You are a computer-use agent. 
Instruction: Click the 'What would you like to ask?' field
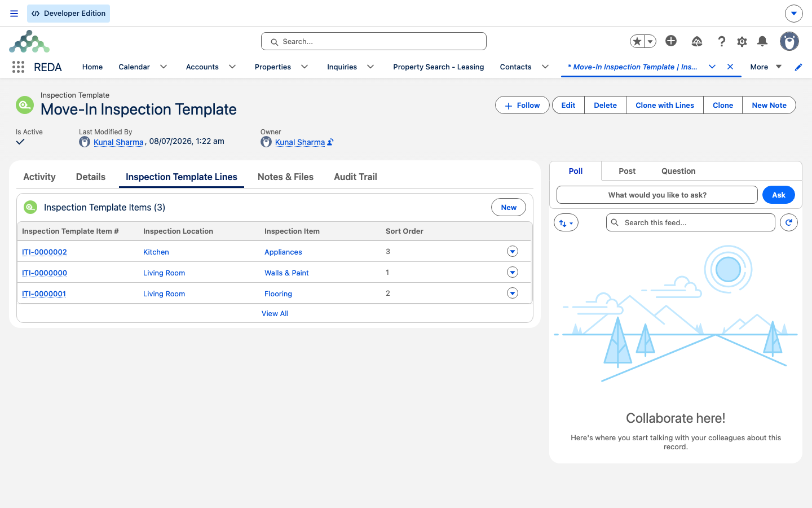click(657, 195)
